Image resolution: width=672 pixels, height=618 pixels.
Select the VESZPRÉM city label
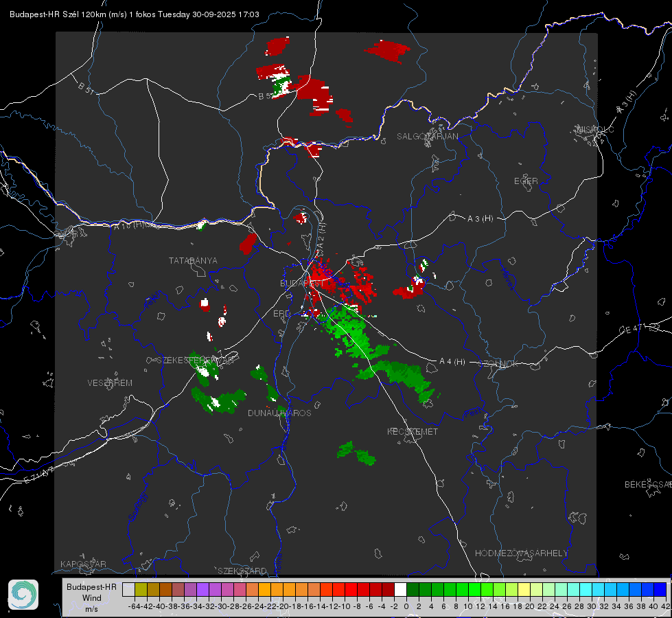tap(110, 383)
